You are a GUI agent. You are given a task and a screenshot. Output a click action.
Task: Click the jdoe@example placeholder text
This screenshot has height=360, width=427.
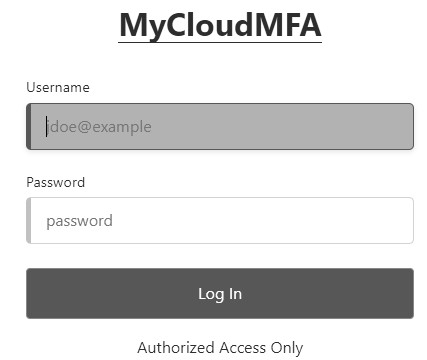point(99,127)
